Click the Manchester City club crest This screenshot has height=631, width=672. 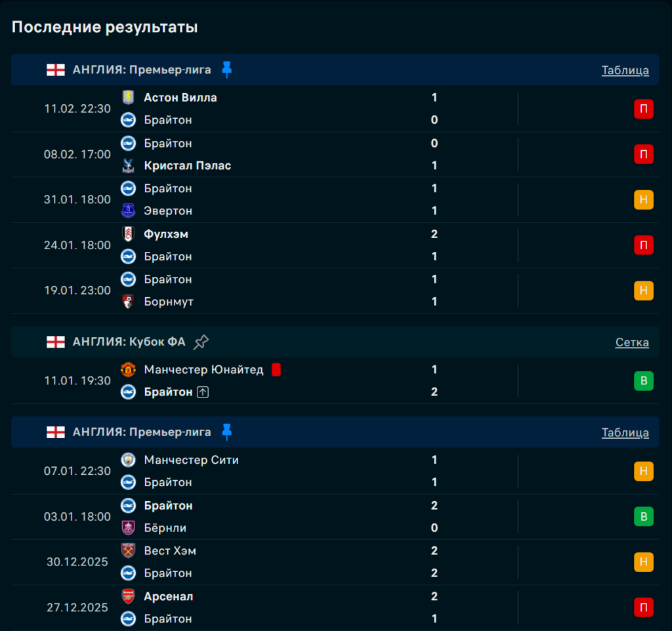click(x=128, y=460)
